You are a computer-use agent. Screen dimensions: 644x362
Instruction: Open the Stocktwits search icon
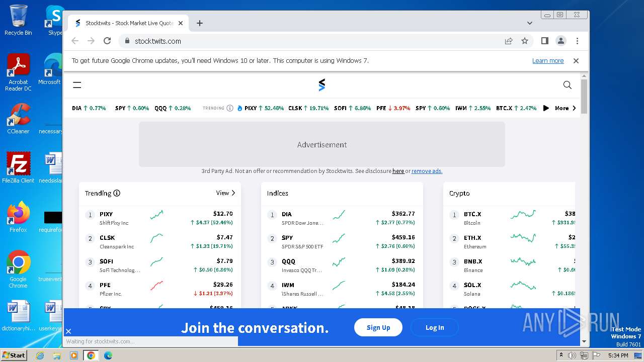tap(568, 85)
